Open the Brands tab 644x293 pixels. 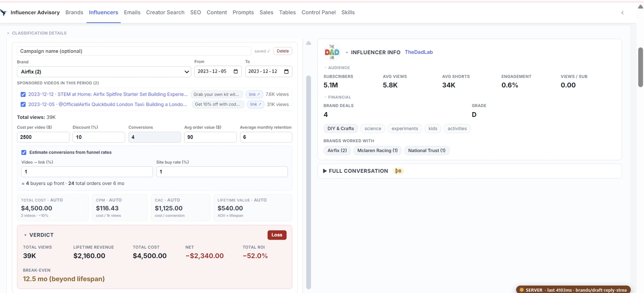click(x=74, y=12)
